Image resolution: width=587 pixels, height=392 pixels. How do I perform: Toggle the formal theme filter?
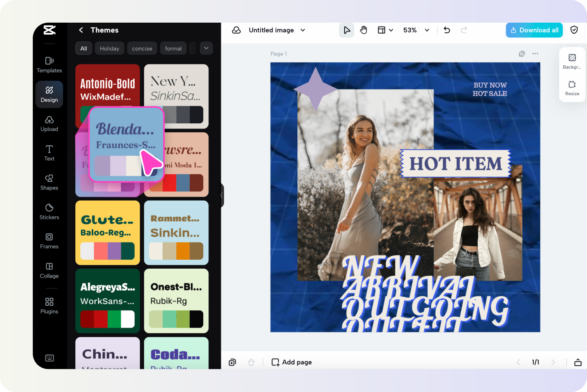[173, 48]
